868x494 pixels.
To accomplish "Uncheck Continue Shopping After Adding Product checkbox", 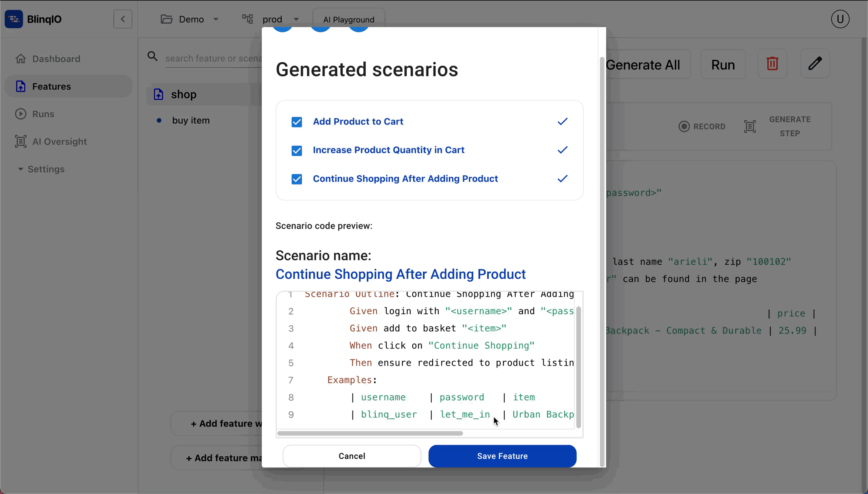I will click(297, 179).
